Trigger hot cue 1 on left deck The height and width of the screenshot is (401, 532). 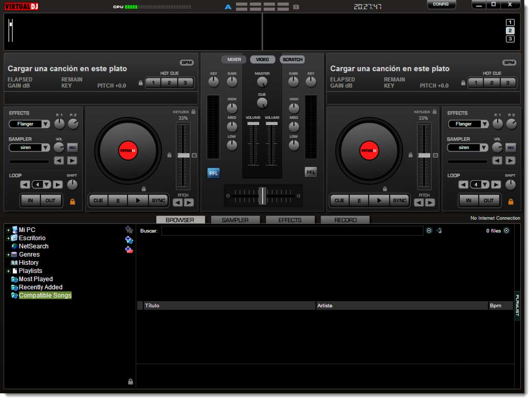(154, 82)
